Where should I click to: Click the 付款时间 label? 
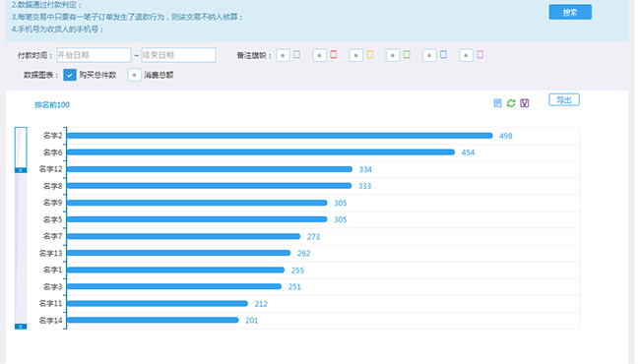point(34,55)
